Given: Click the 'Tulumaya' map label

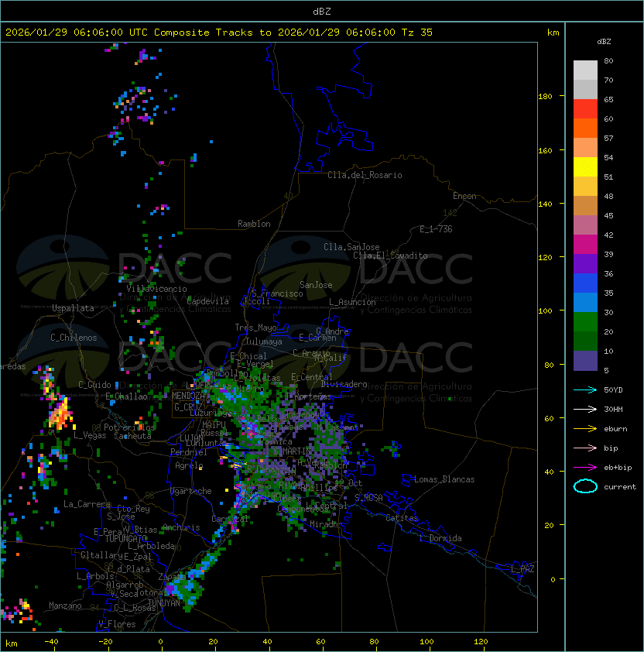Looking at the screenshot, I should coord(264,341).
